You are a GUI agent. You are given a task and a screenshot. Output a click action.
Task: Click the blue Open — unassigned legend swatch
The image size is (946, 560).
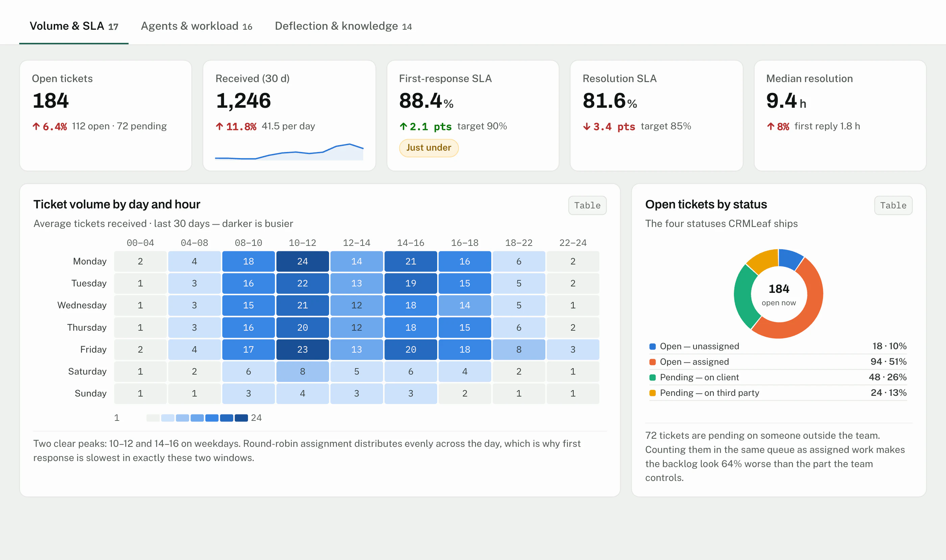pyautogui.click(x=652, y=347)
